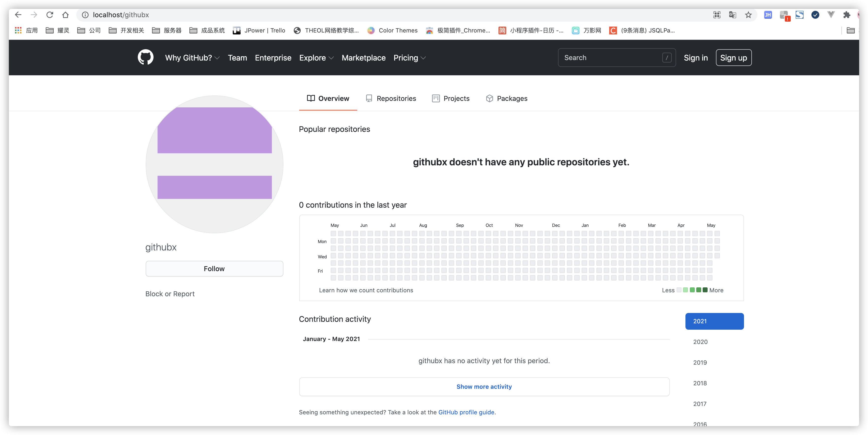
Task: Select the Overview tab
Action: [x=328, y=98]
